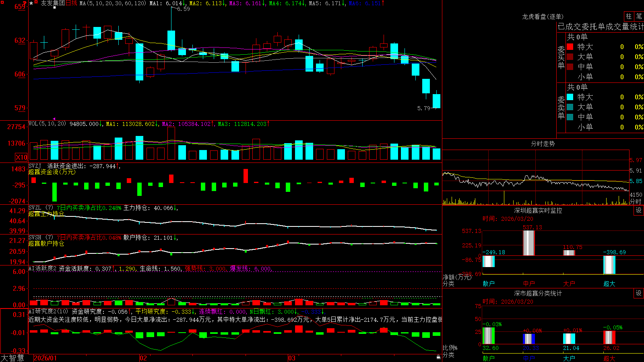Click the 大智慧 logo label
This screenshot has height=362, width=644.
[12, 358]
